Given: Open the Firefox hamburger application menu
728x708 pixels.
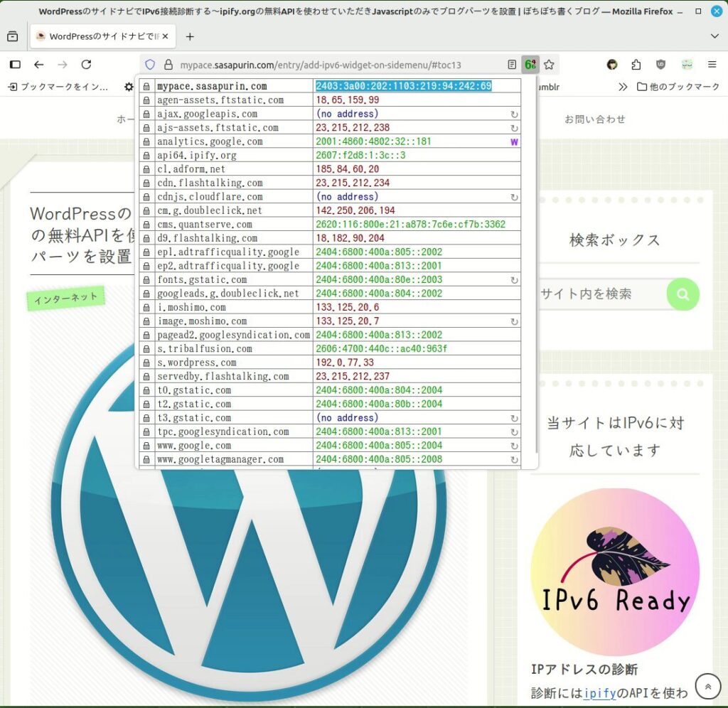Looking at the screenshot, I should pos(712,65).
